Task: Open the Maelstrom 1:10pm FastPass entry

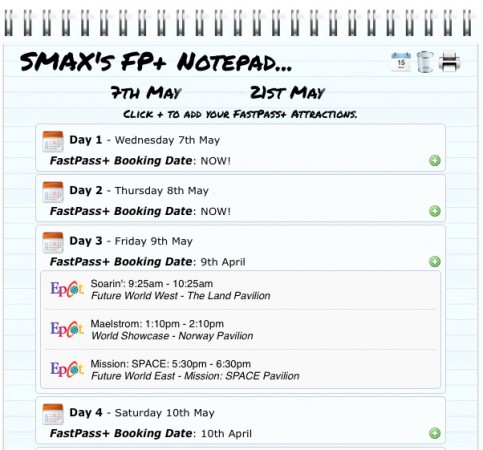Action: (241, 330)
